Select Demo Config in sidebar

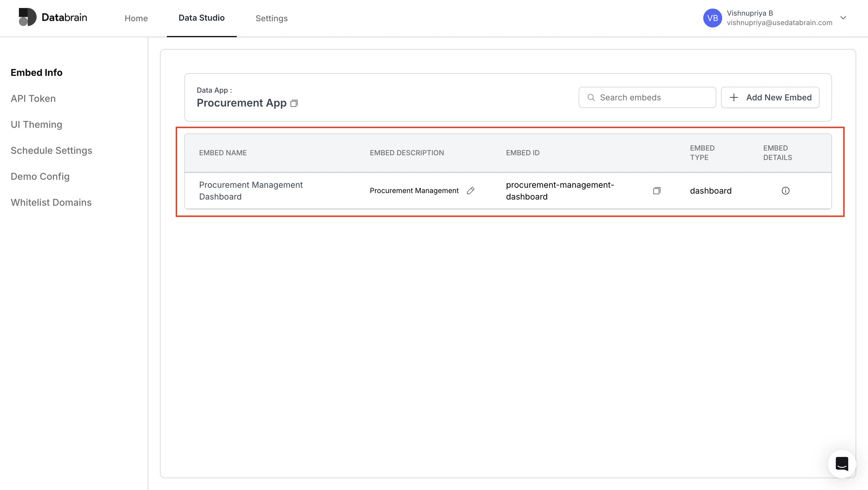(40, 176)
